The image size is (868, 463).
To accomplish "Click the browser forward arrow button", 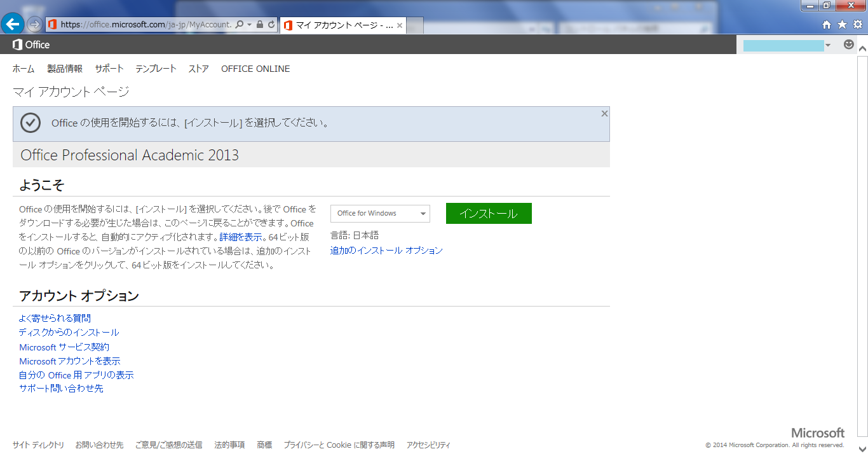I will click(35, 24).
